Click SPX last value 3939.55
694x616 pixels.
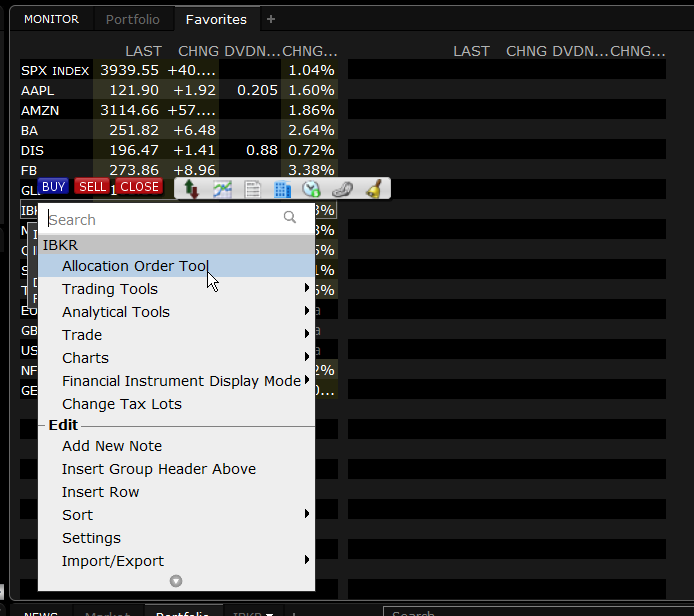[129, 70]
